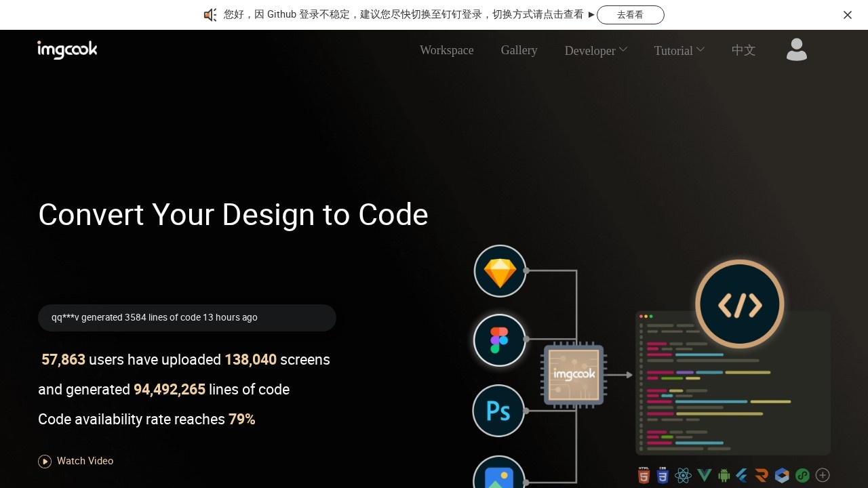Click the Photoshop icon
Image resolution: width=868 pixels, height=488 pixels.
[498, 410]
